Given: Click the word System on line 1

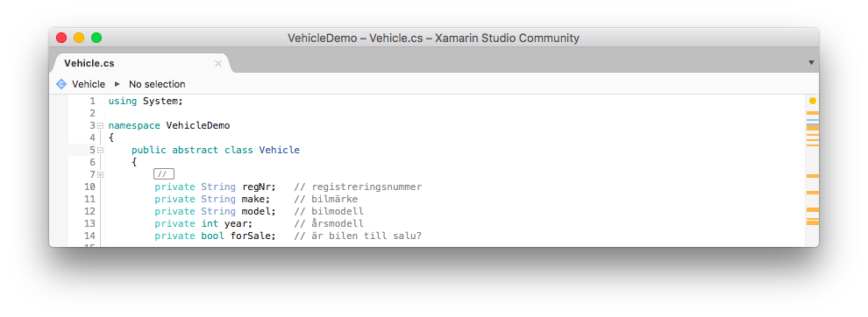Looking at the screenshot, I should point(160,102).
